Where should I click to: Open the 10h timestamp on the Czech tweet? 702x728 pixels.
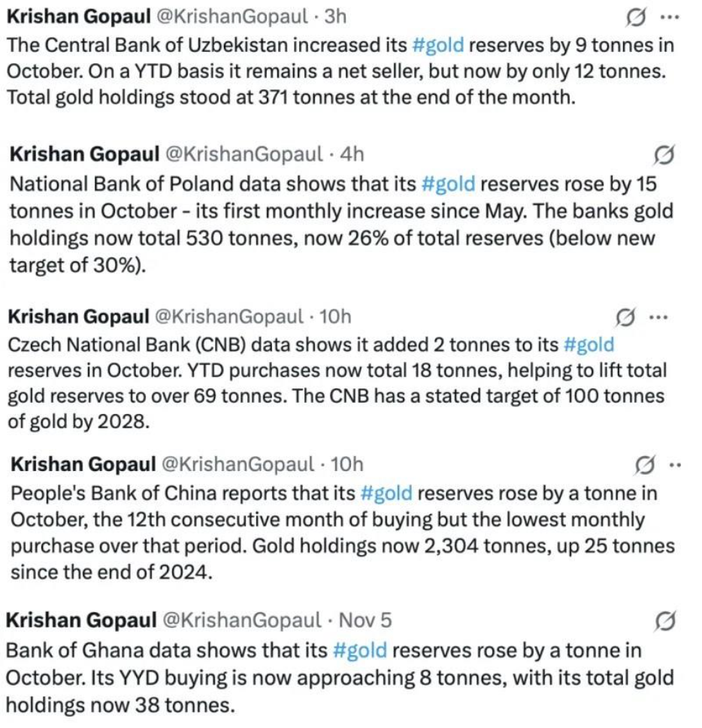pyautogui.click(x=335, y=318)
